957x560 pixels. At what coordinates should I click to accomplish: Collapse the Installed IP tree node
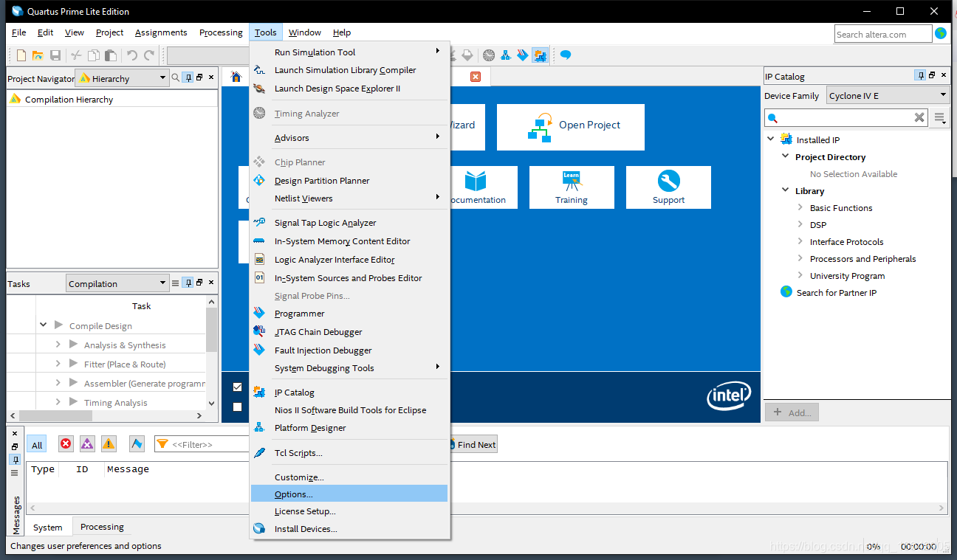(x=770, y=139)
